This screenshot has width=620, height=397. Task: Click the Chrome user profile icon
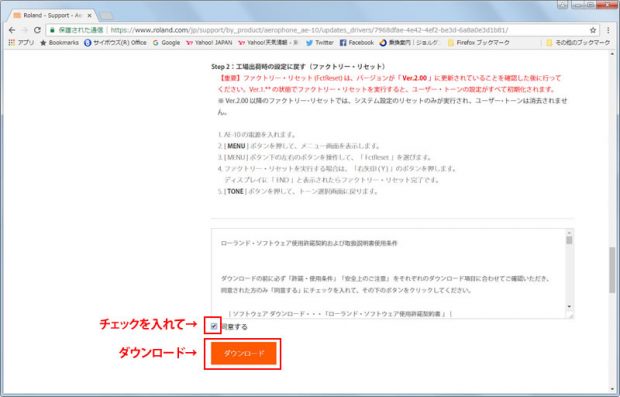click(563, 5)
